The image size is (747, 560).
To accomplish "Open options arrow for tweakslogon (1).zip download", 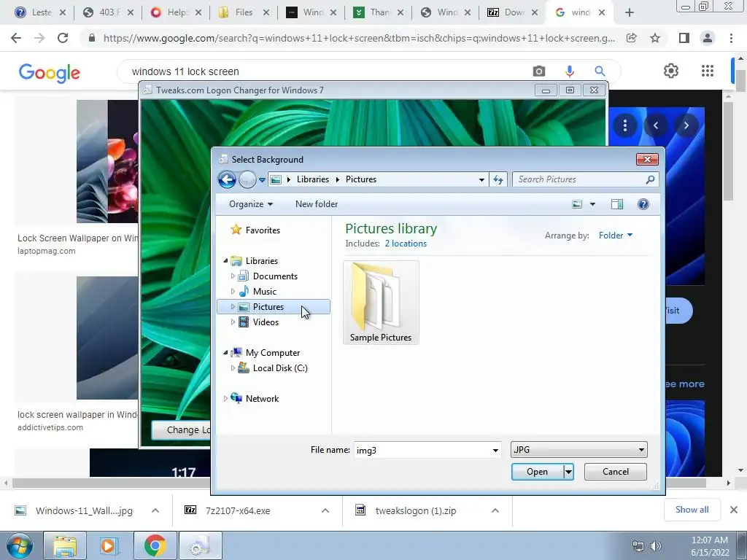I will click(495, 510).
